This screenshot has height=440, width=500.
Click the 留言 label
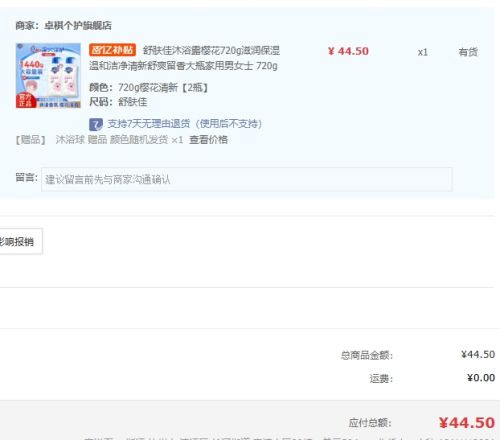[27, 177]
